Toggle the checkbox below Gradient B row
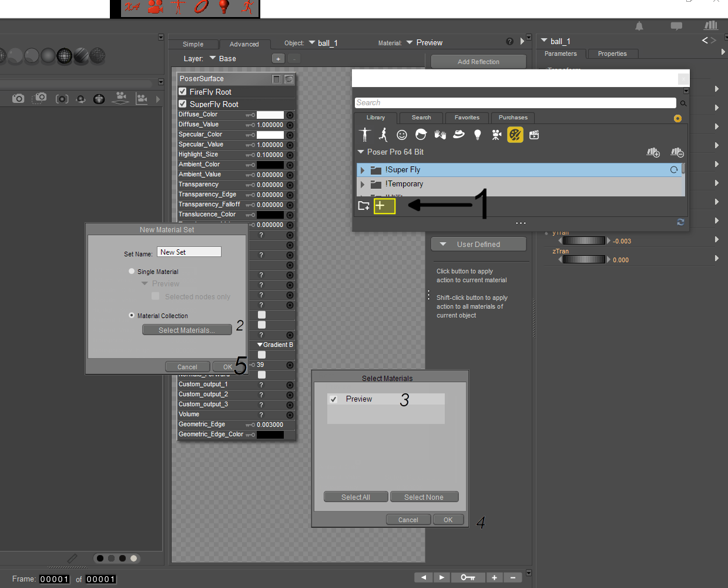The width and height of the screenshot is (728, 588). click(x=261, y=355)
